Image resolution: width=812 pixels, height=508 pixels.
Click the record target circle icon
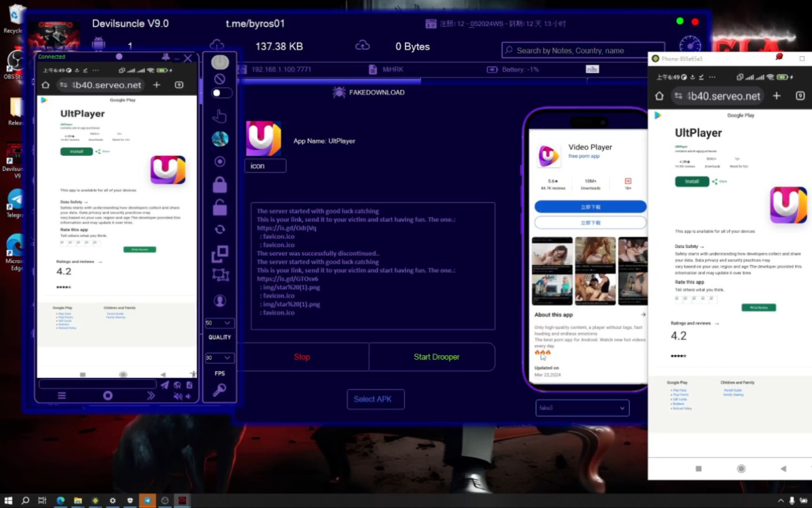[x=219, y=161]
